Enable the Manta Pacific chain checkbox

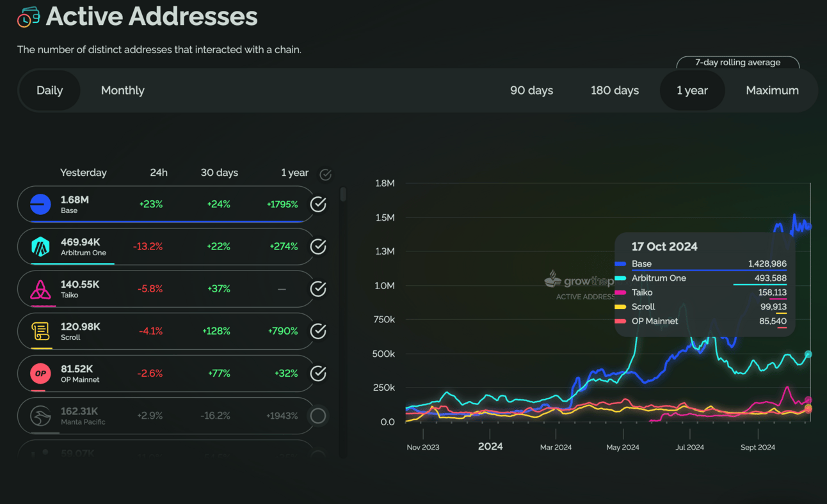pyautogui.click(x=318, y=416)
